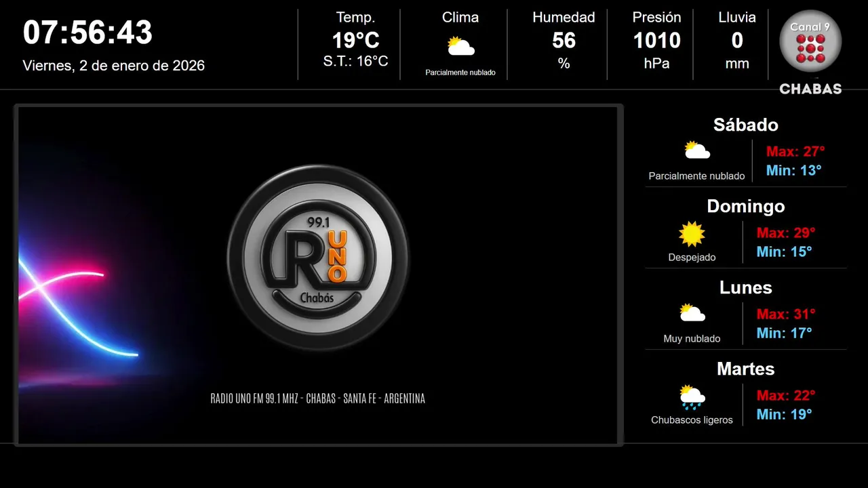Click the mm rainfall unit
This screenshot has height=488, width=868.
737,64
